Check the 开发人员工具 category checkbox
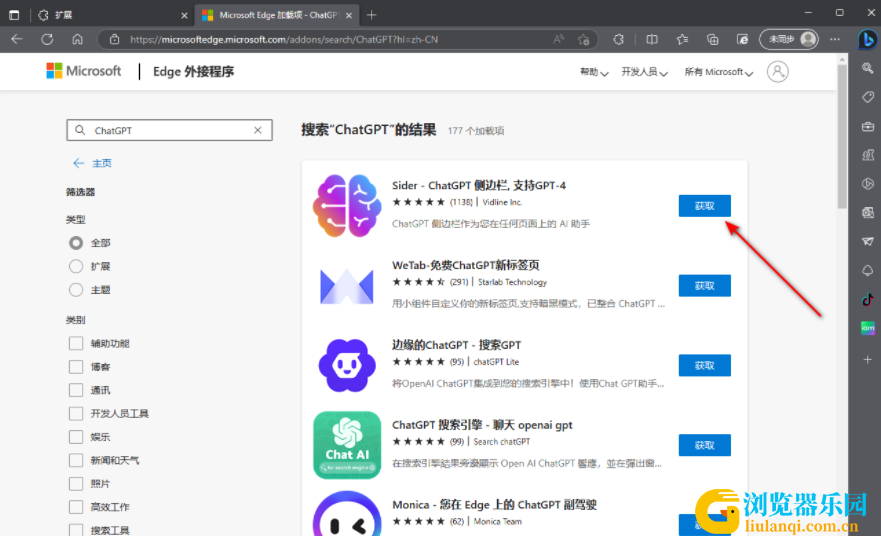This screenshot has height=536, width=881. click(x=76, y=414)
